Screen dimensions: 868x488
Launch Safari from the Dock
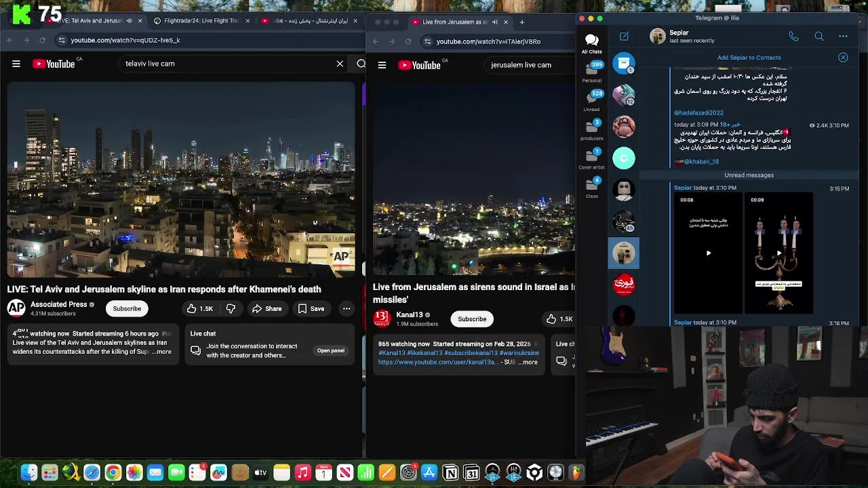tap(92, 472)
